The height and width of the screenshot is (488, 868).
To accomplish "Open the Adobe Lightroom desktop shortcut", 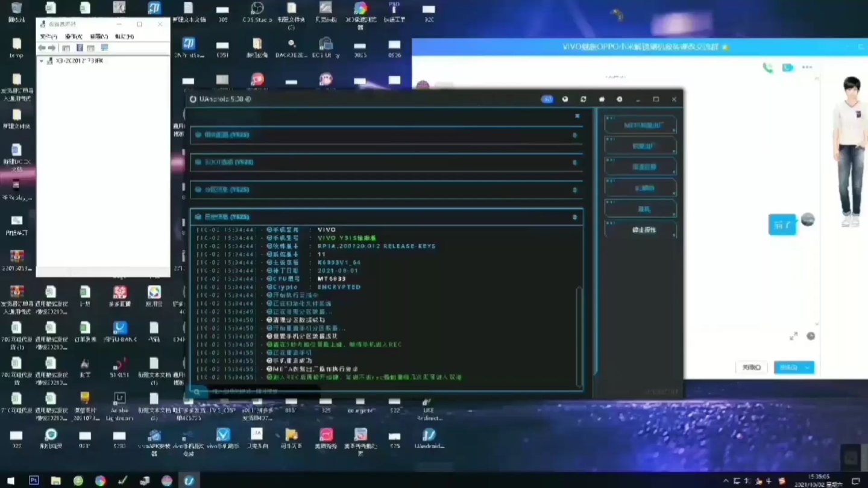I will click(x=119, y=406).
